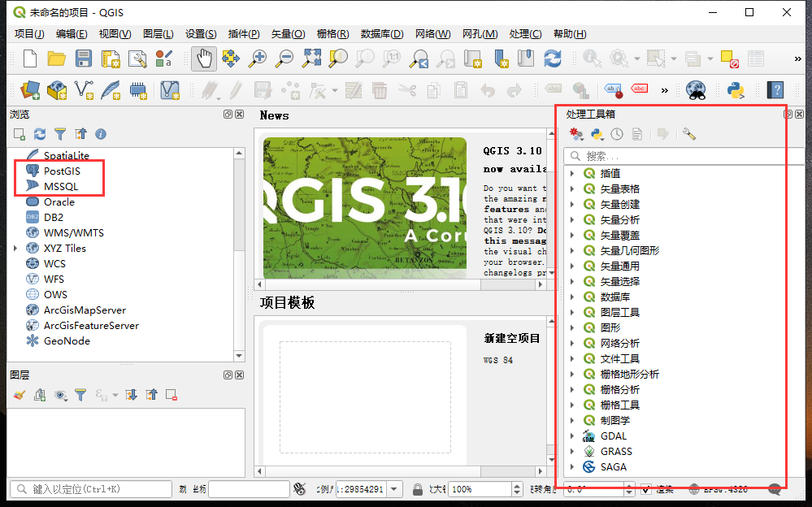The width and height of the screenshot is (812, 507).
Task: Click the filter legend icon in Layers panel
Action: tap(80, 395)
